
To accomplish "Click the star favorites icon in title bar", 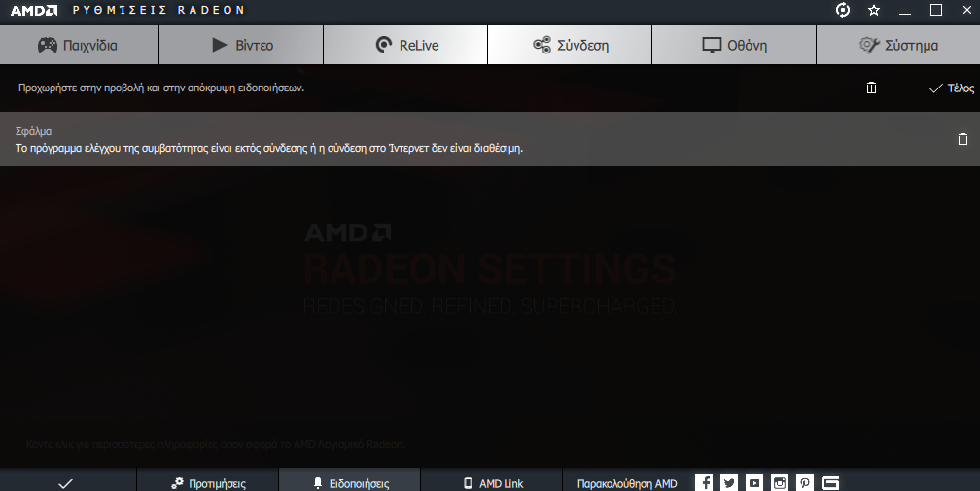I will tap(874, 10).
